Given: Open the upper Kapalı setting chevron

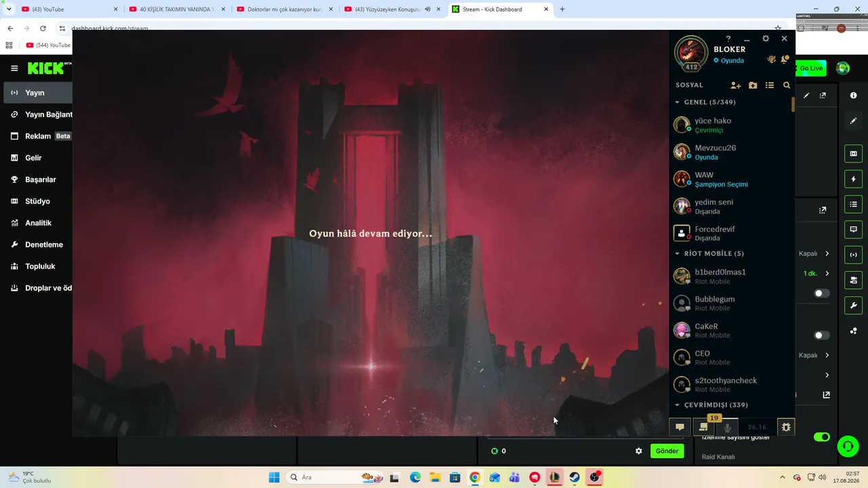Looking at the screenshot, I should click(827, 253).
